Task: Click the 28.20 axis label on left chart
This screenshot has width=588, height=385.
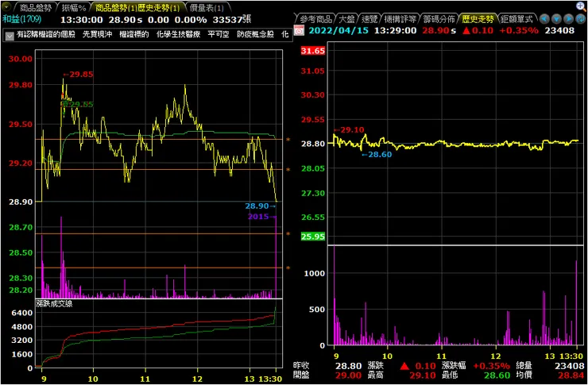Action: [x=21, y=291]
